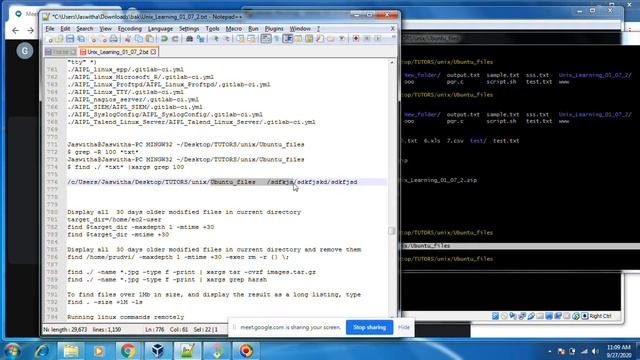Screen dimensions: 640x360
Task: Open Internet Explorer from the taskbar
Action: coord(41,351)
